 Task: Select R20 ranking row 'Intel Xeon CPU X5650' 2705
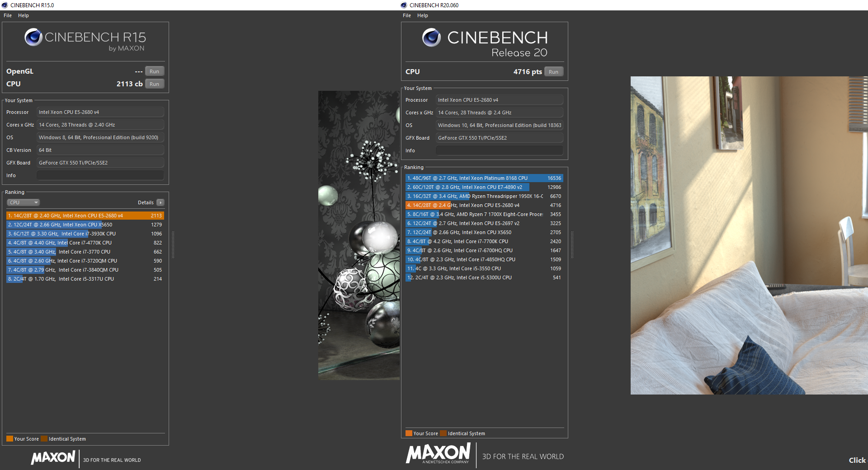tap(484, 232)
